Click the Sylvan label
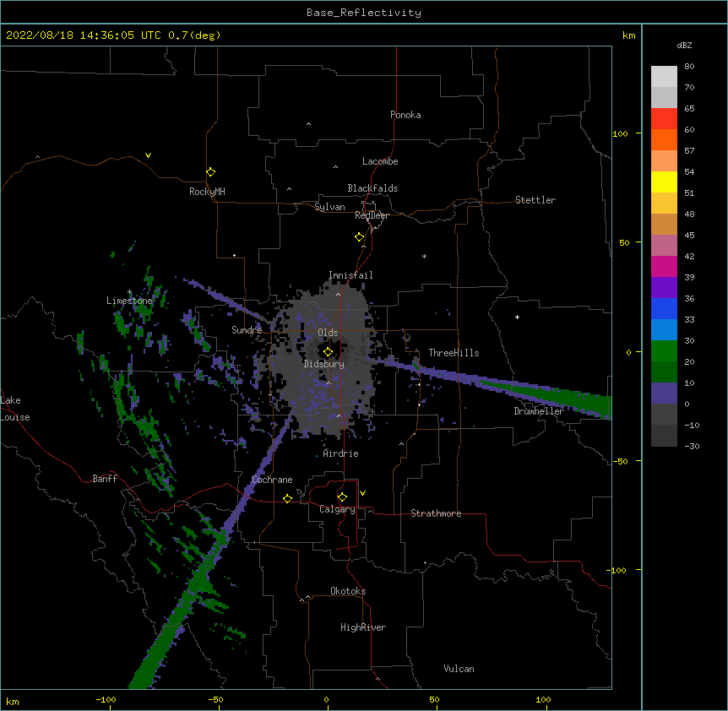The image size is (728, 711). pos(329,207)
